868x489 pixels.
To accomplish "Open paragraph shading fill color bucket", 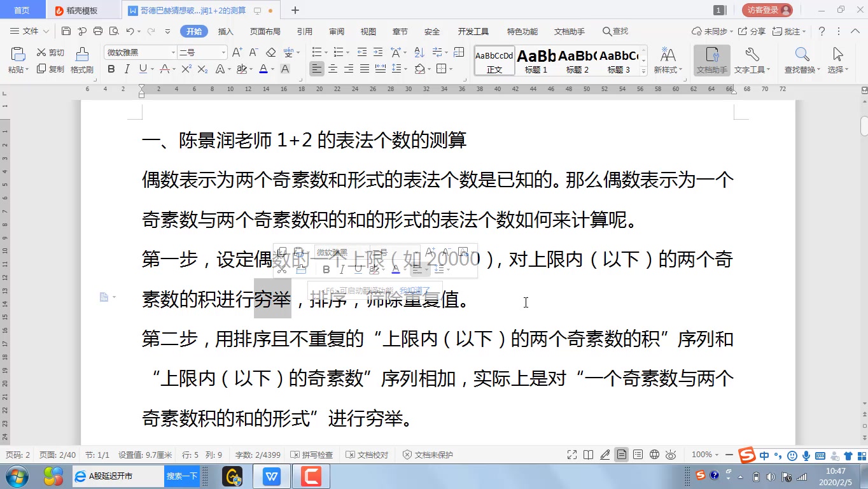I will point(419,69).
